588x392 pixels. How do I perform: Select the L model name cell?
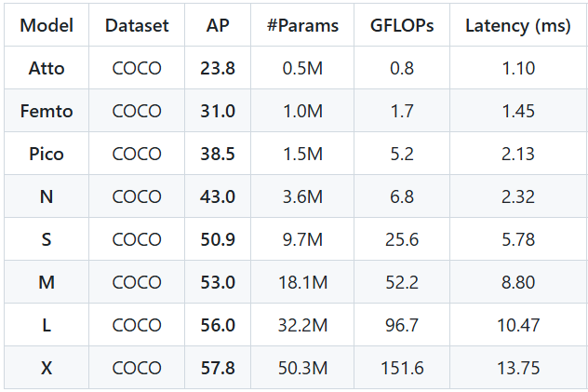coord(47,325)
